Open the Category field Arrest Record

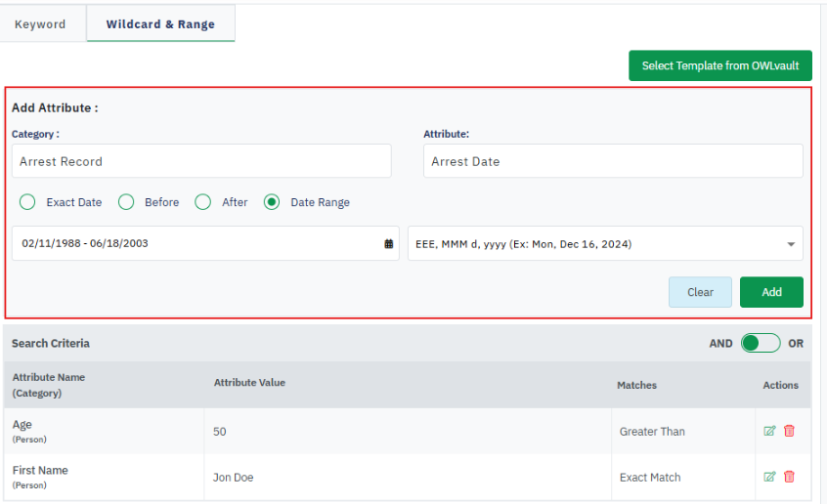201,161
